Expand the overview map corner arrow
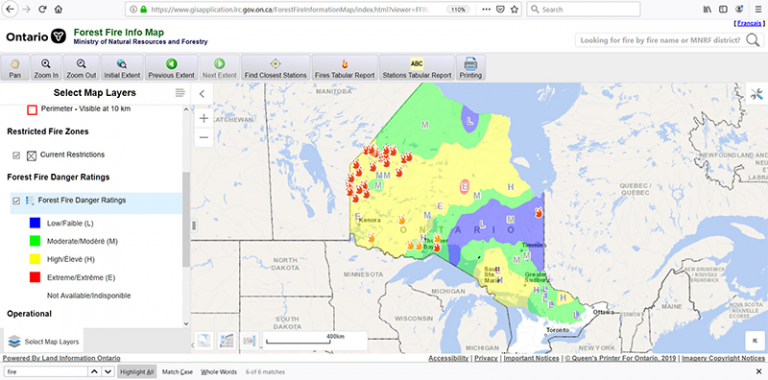The image size is (768, 380). click(x=755, y=341)
